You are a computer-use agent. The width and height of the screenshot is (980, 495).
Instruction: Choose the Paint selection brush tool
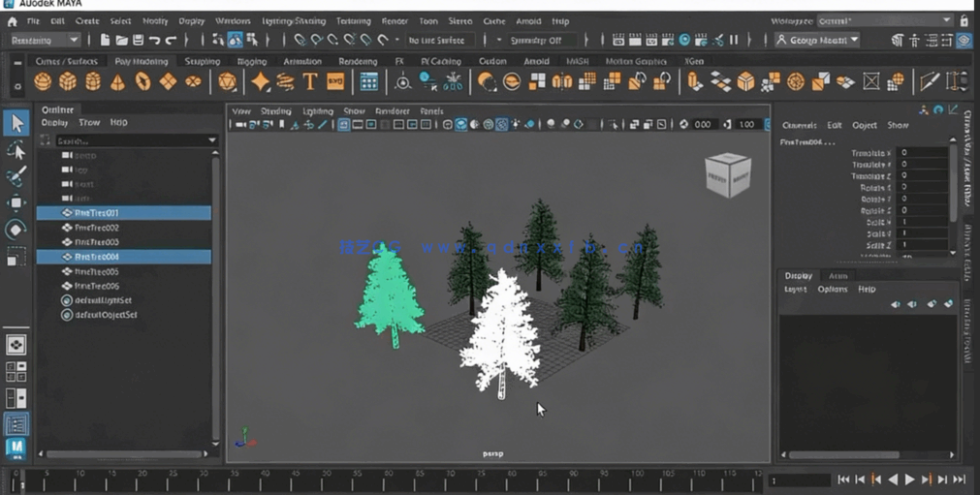(16, 176)
